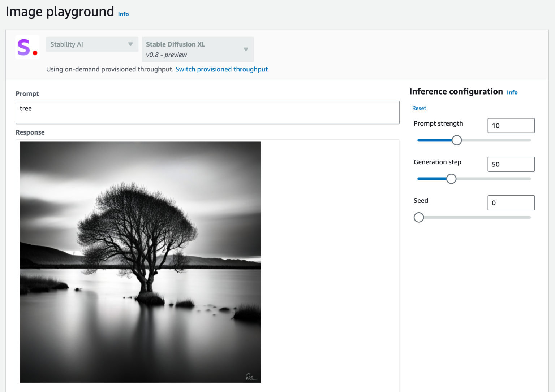Click the generated black-and-white tree image
The height and width of the screenshot is (392, 555).
[140, 262]
